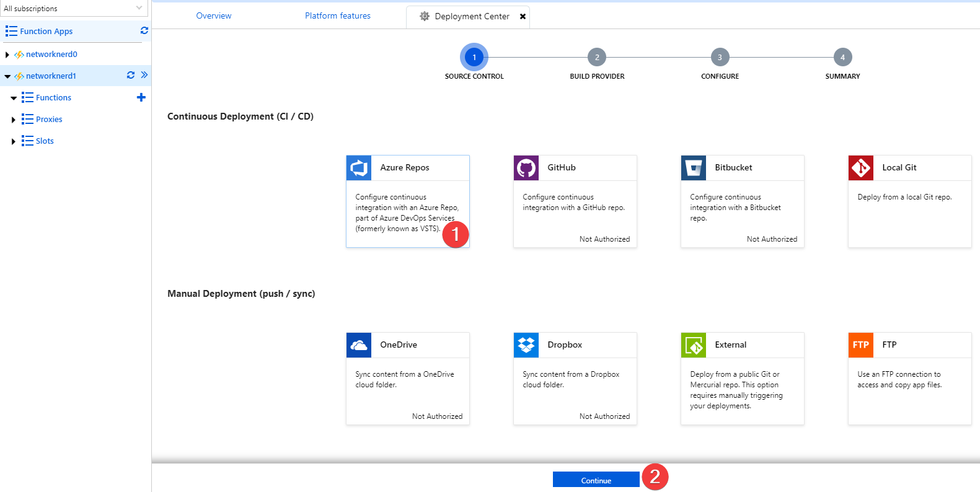The image size is (980, 492).
Task: Expand the Proxies node
Action: pos(13,120)
